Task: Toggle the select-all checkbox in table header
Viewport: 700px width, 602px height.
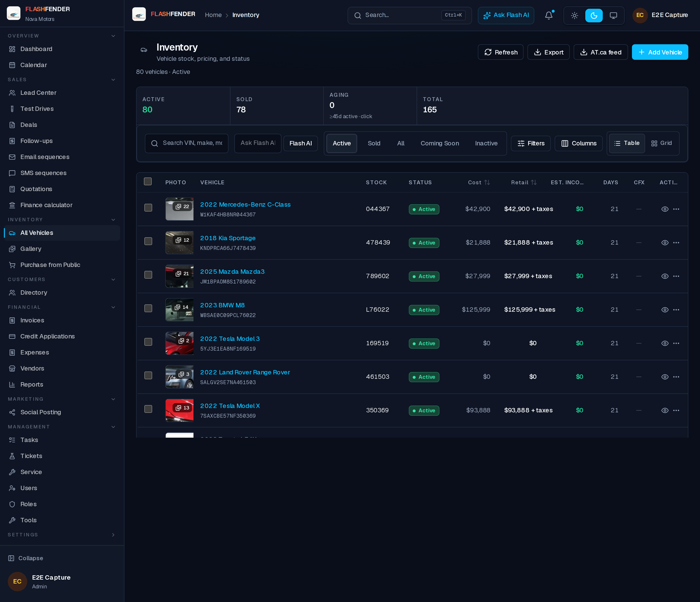Action: (148, 182)
